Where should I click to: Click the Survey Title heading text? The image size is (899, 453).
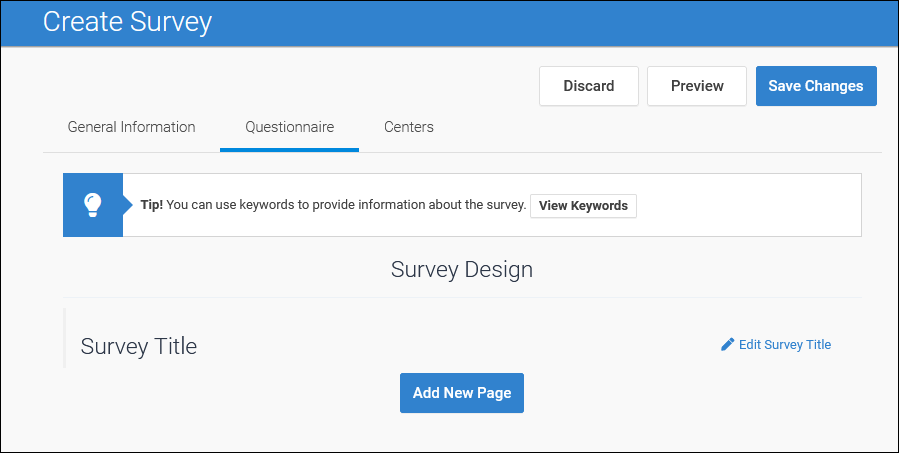(139, 347)
